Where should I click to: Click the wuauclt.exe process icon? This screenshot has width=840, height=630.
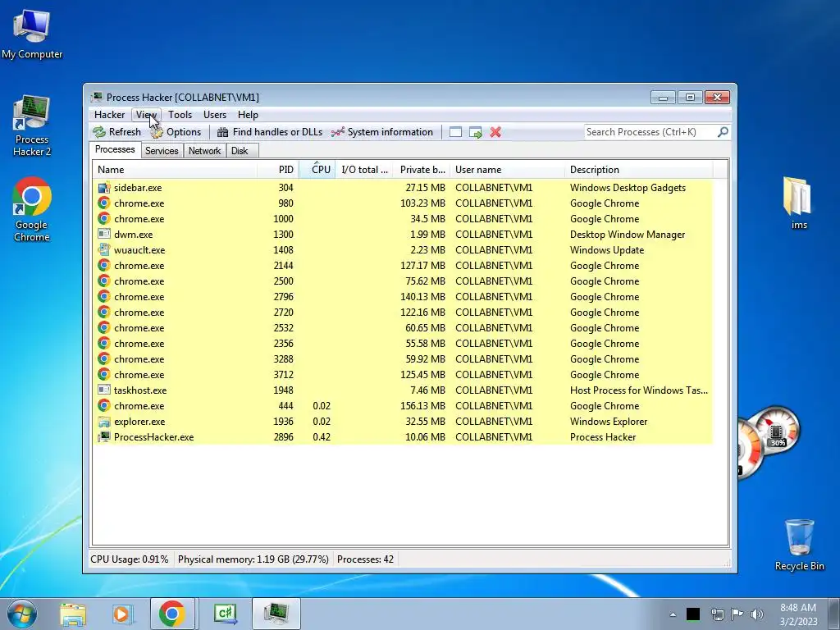(104, 249)
